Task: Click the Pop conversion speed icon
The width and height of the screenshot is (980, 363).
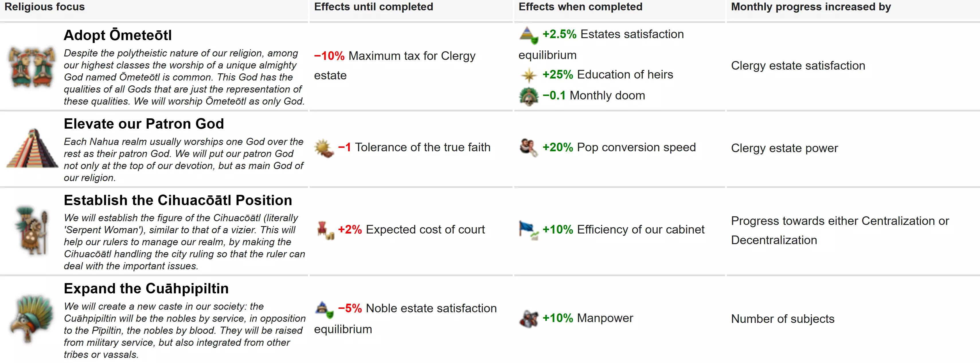Action: pyautogui.click(x=528, y=148)
